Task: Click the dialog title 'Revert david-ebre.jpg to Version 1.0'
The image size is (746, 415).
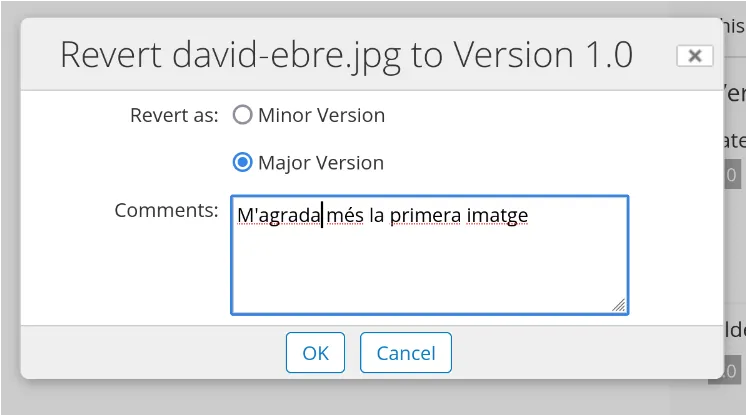Action: pyautogui.click(x=346, y=54)
